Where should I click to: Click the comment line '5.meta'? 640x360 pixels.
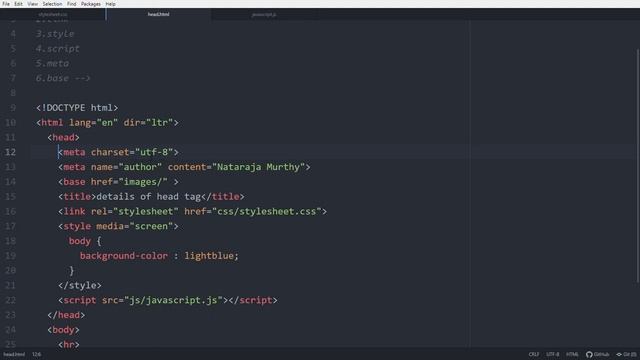coord(52,63)
